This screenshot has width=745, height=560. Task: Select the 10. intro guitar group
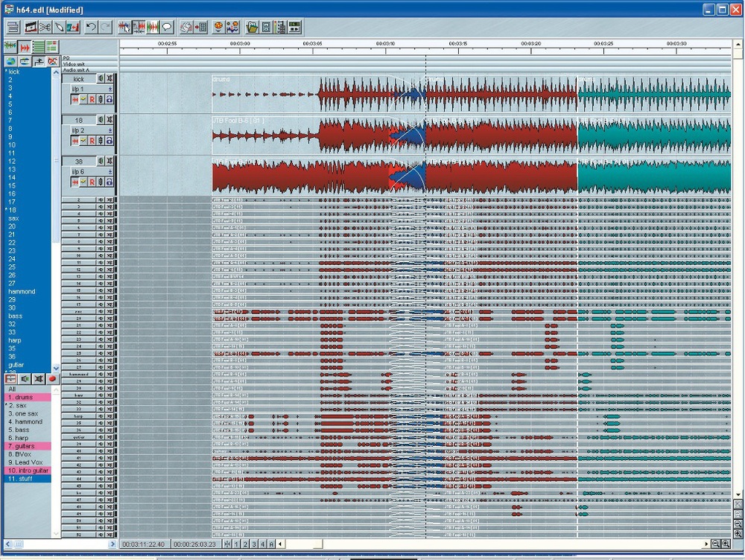point(28,470)
